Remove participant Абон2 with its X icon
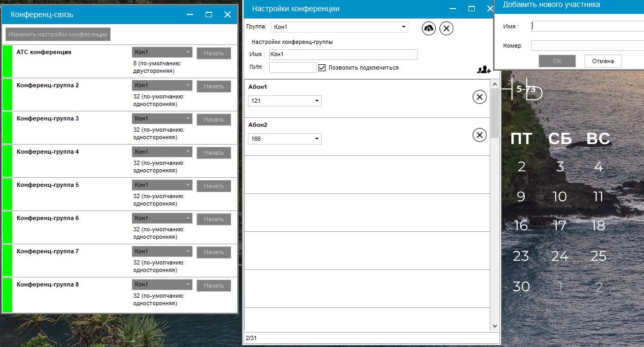Image resolution: width=644 pixels, height=347 pixels. pos(480,135)
